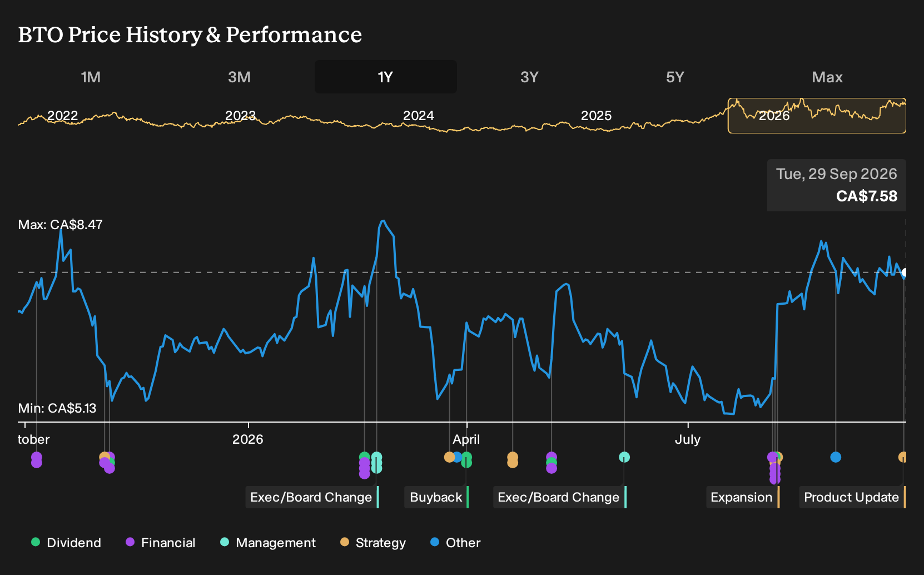
Task: Open the Exec/Board Change label right of Buyback
Action: click(559, 497)
